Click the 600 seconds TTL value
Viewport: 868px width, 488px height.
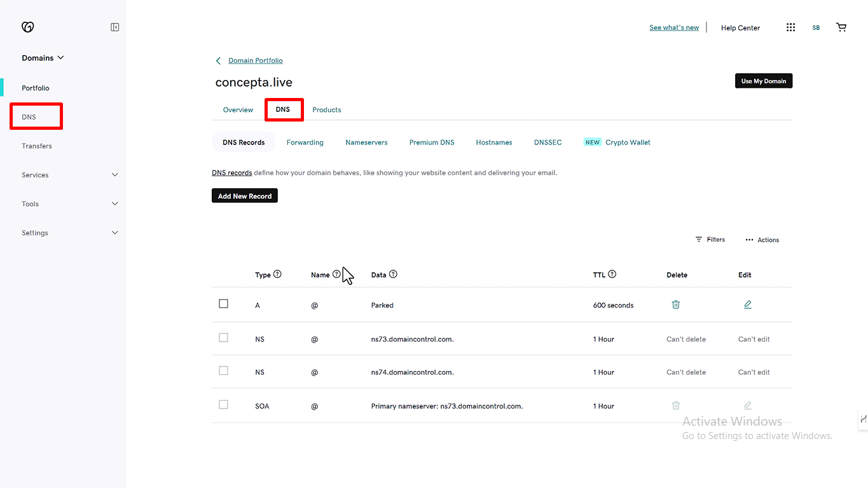(x=613, y=305)
